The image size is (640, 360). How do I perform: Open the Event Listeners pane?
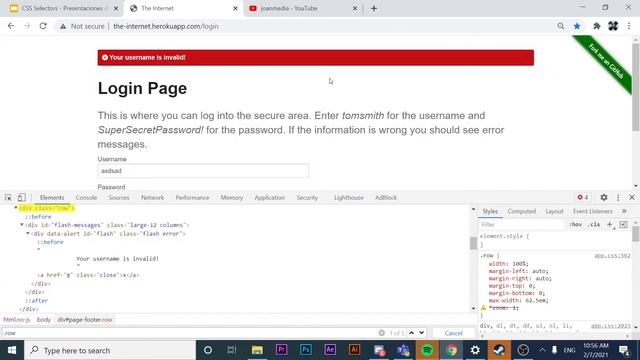tap(592, 211)
